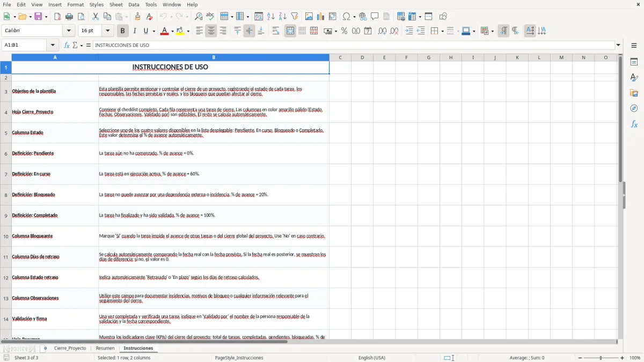644x362 pixels.
Task: Toggle Merge and Center Cells
Action: [290, 31]
